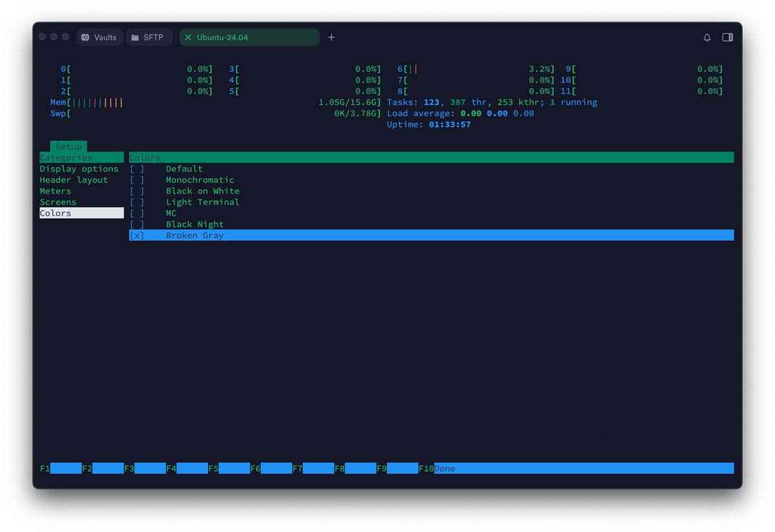Select the Colors category

81,213
